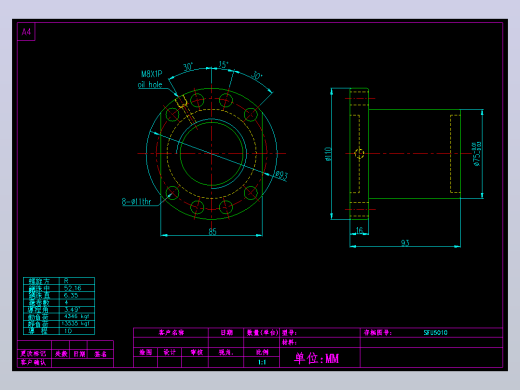Click the 'oil hole' label
The height and width of the screenshot is (390, 520).
point(150,85)
